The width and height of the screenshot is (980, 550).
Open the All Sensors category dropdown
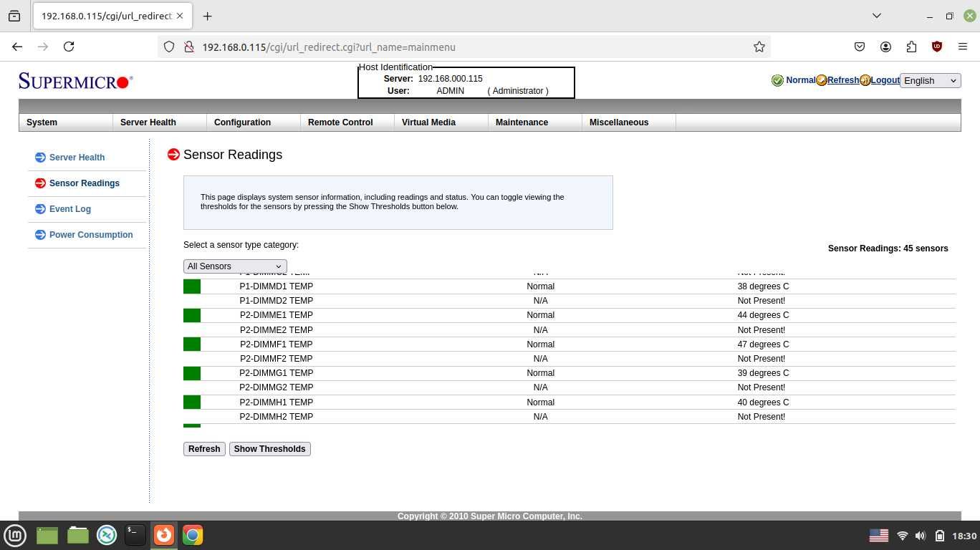point(235,266)
